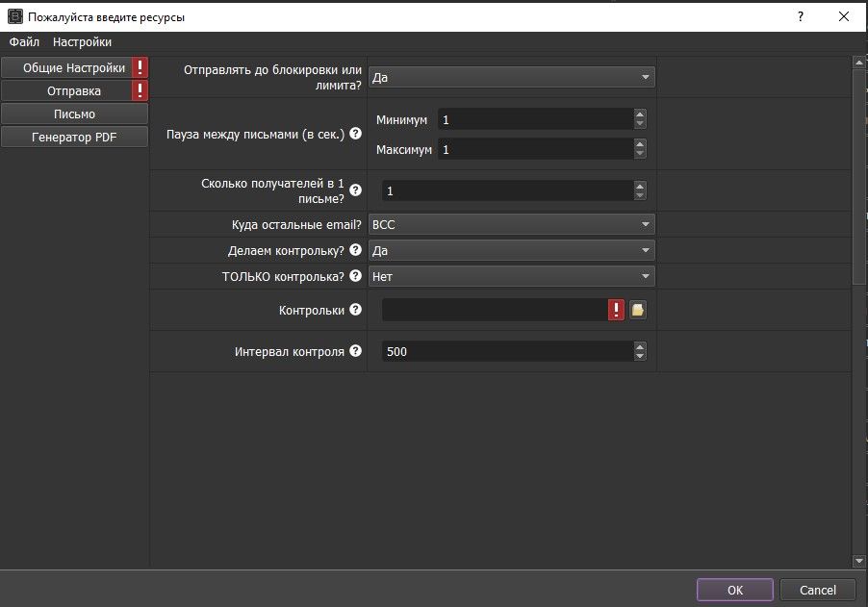Image resolution: width=868 pixels, height=607 pixels.
Task: Confirm settings with the OK button
Action: click(734, 590)
